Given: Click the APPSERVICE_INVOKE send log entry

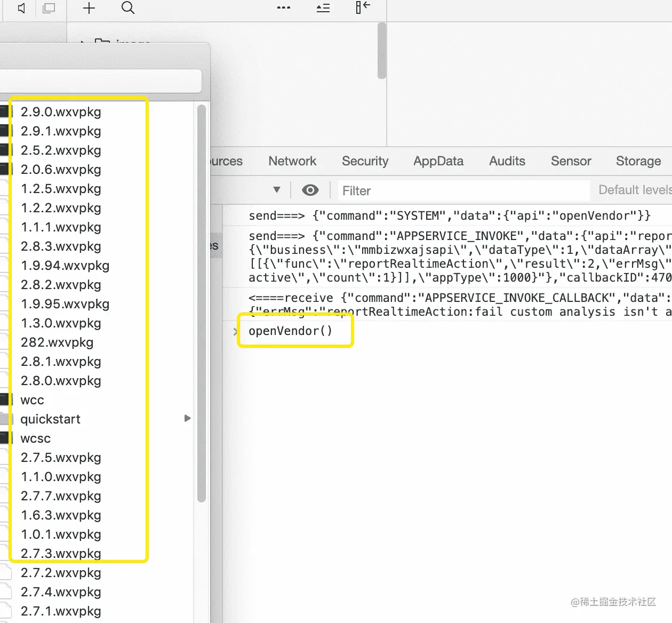Looking at the screenshot, I should coord(460,257).
